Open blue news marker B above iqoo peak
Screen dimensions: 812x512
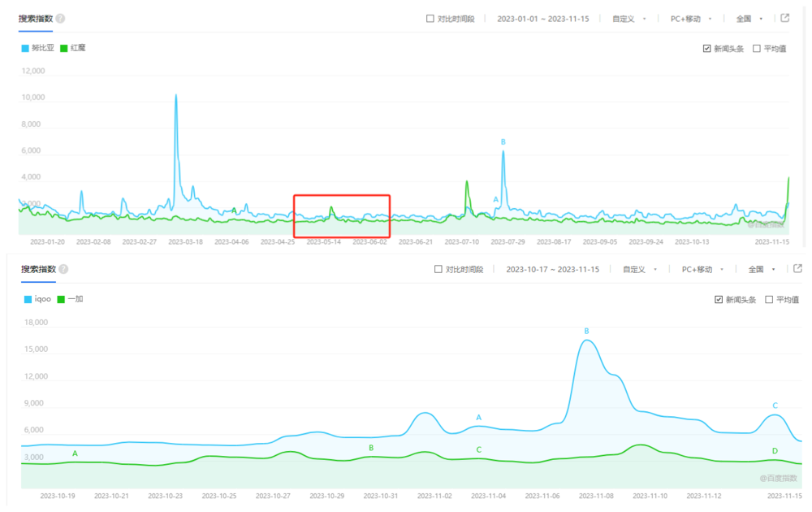click(x=586, y=331)
